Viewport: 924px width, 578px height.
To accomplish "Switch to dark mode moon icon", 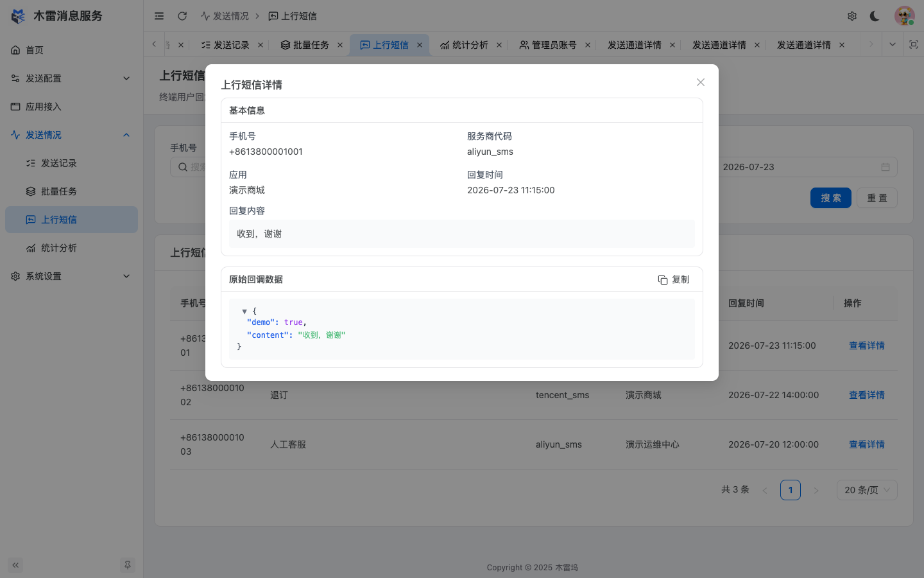I will pos(875,16).
